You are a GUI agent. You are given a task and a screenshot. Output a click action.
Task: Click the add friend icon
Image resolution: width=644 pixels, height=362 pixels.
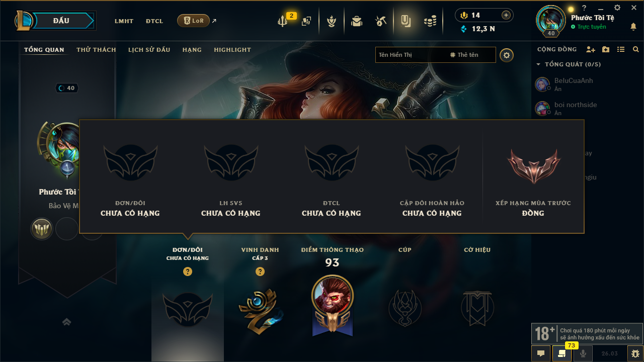pyautogui.click(x=591, y=49)
